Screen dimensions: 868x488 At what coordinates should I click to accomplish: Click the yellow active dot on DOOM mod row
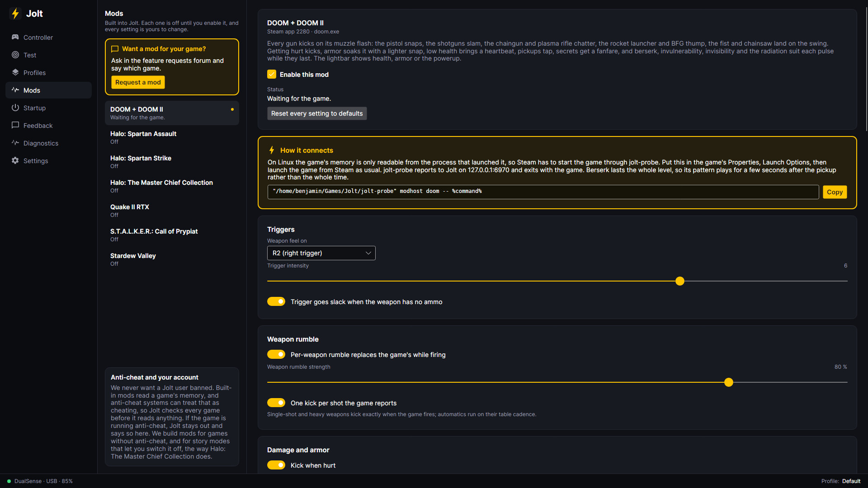tap(232, 109)
